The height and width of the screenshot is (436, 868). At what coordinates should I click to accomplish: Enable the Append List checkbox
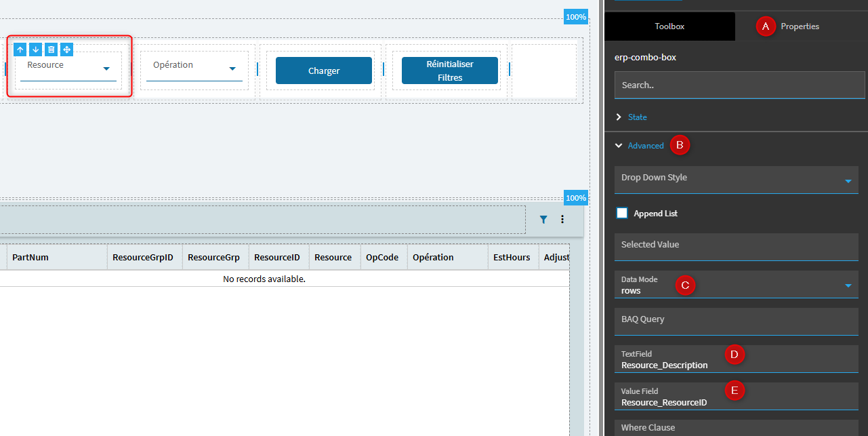pos(622,213)
